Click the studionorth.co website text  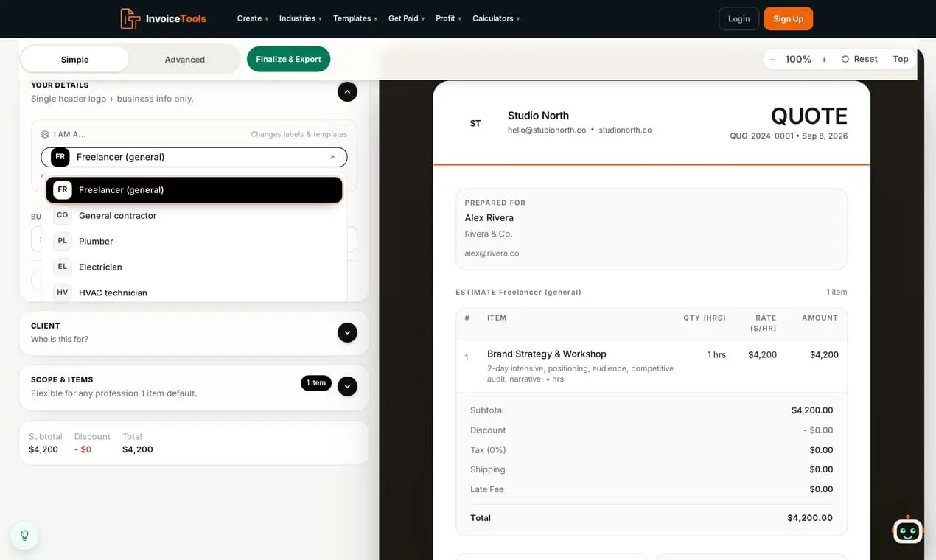(x=625, y=130)
